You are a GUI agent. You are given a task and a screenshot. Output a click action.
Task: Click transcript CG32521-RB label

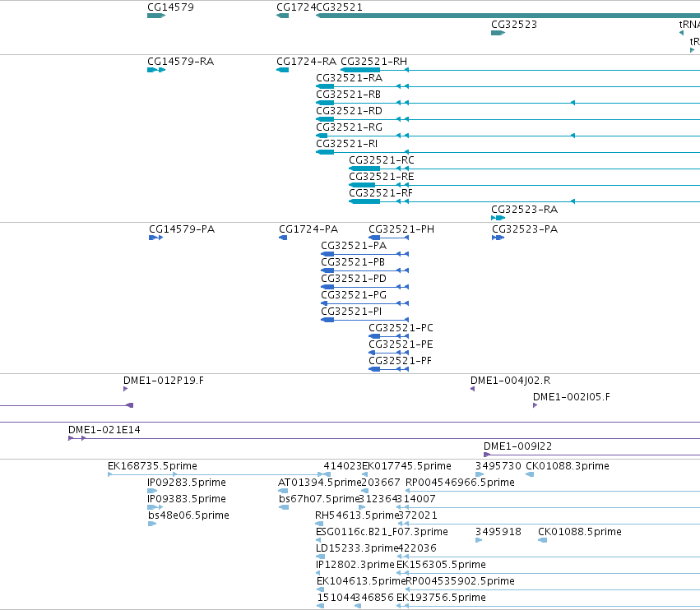point(349,95)
